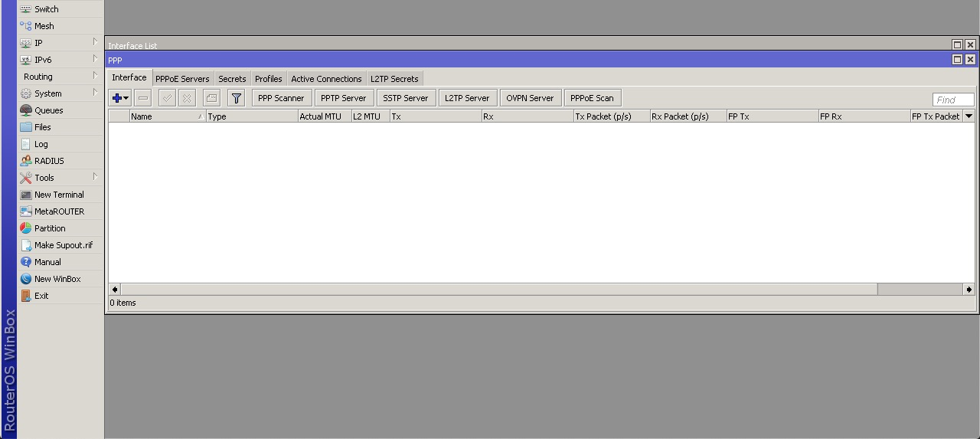Image resolution: width=980 pixels, height=439 pixels.
Task: Click the OVPN Server button
Action: click(530, 98)
